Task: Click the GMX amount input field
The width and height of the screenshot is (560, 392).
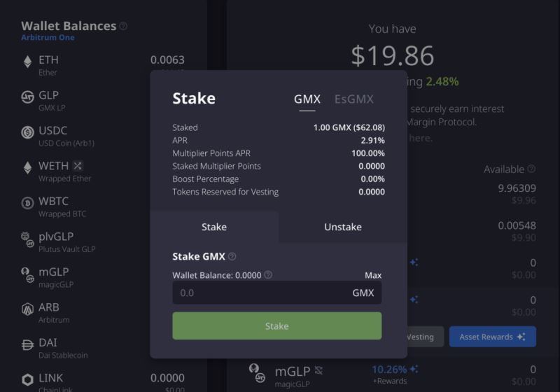Action: 259,293
